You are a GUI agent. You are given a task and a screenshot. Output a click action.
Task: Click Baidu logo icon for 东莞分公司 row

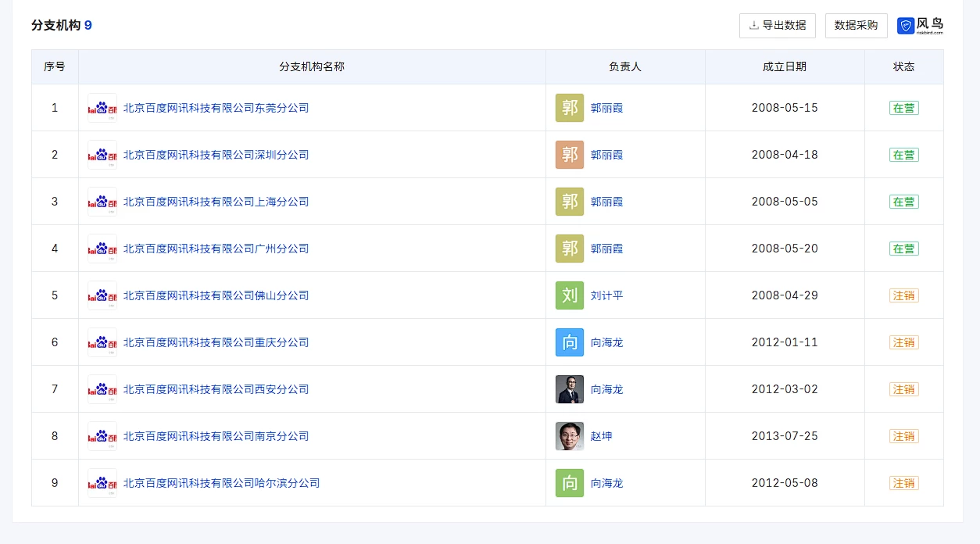102,108
